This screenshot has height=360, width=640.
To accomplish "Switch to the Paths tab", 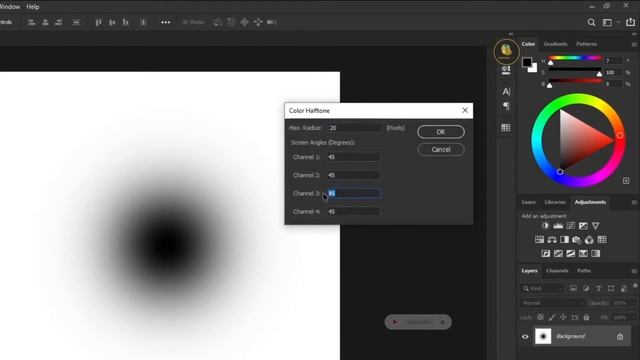I will pos(584,271).
